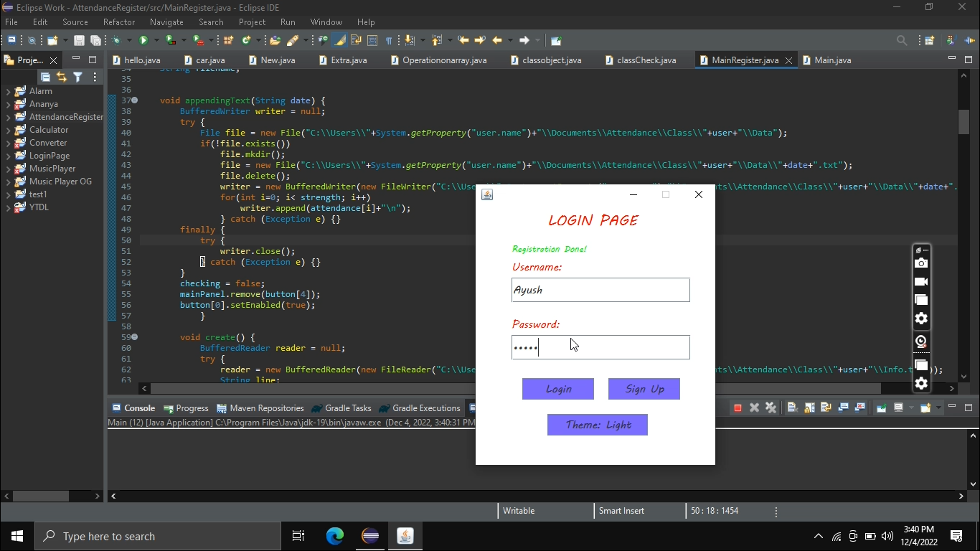
Task: Toggle Show Whitespace Characters in the toolbar
Action: point(388,40)
